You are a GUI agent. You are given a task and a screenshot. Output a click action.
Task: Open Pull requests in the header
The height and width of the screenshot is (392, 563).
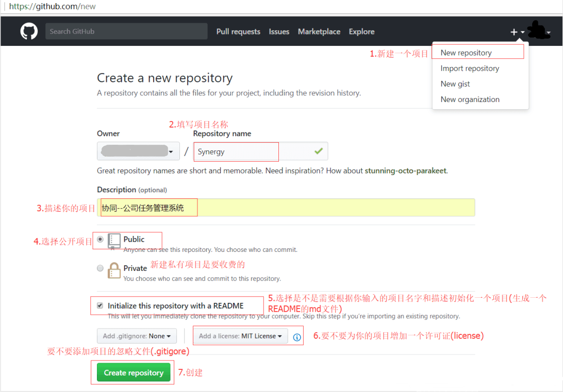coord(238,31)
